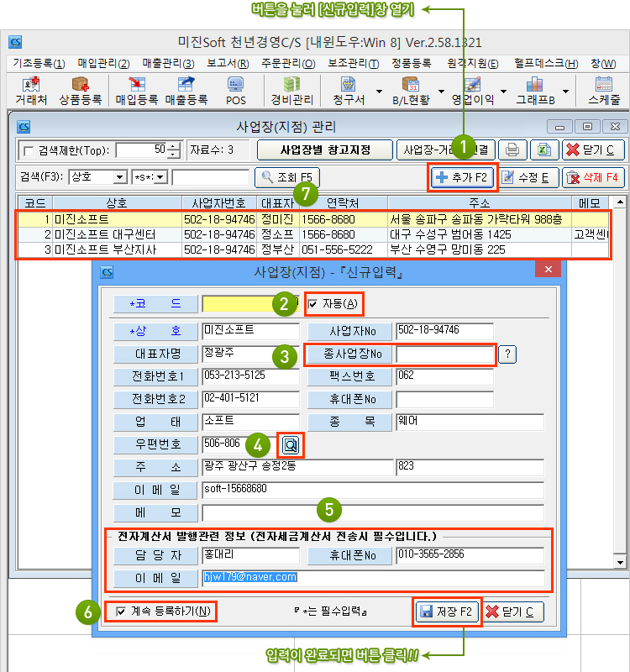Open the 원격지원(E) menu
630x672 pixels.
coord(472,64)
